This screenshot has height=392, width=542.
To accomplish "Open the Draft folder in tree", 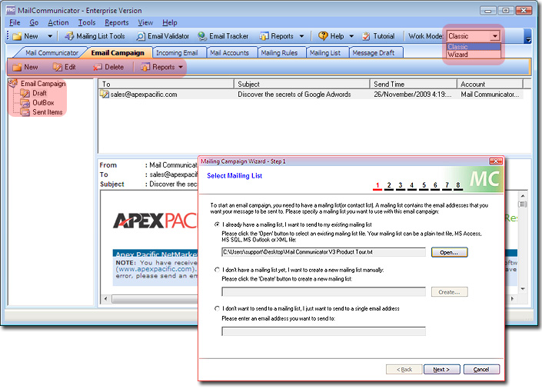I will [x=39, y=93].
